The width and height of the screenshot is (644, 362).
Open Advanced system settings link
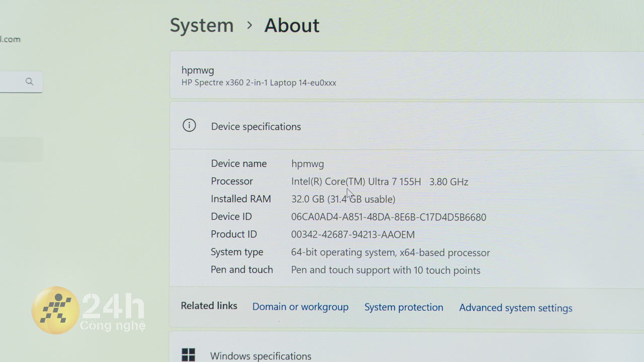tap(516, 308)
